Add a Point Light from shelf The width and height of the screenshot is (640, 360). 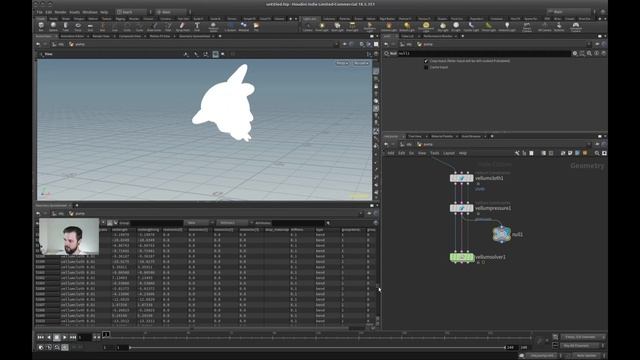click(x=322, y=27)
